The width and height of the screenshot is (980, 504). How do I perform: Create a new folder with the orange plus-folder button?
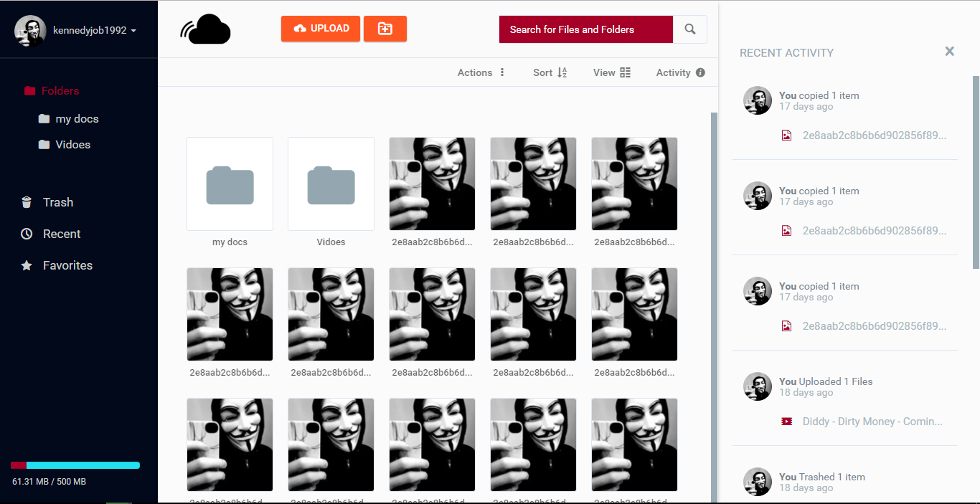pyautogui.click(x=385, y=29)
